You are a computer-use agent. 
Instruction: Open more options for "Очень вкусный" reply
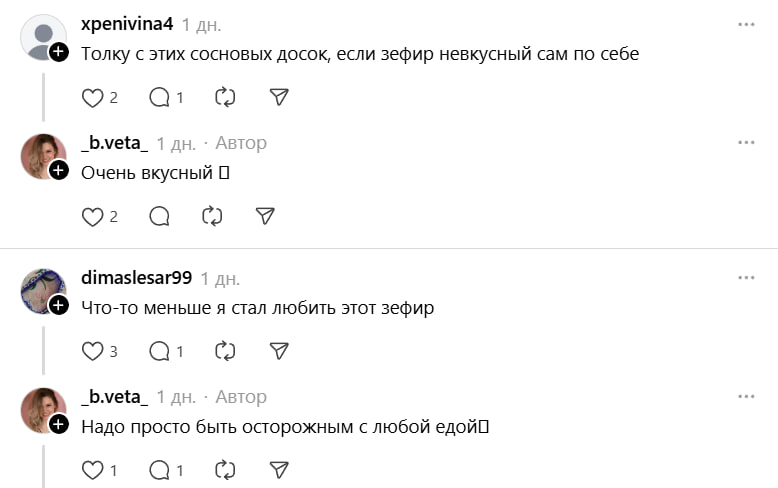point(746,143)
